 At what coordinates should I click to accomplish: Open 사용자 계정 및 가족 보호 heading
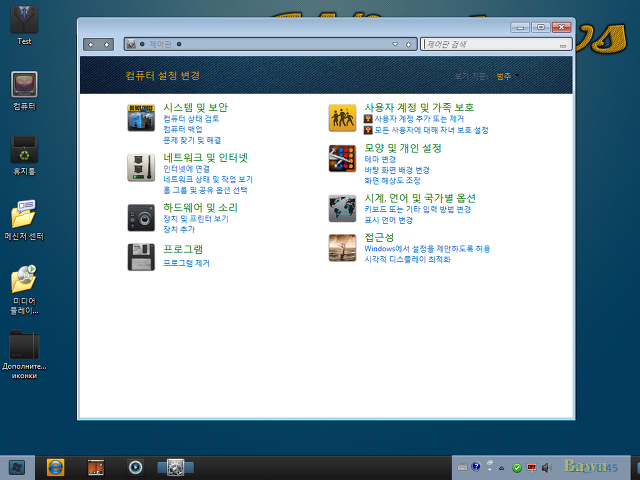[x=419, y=107]
